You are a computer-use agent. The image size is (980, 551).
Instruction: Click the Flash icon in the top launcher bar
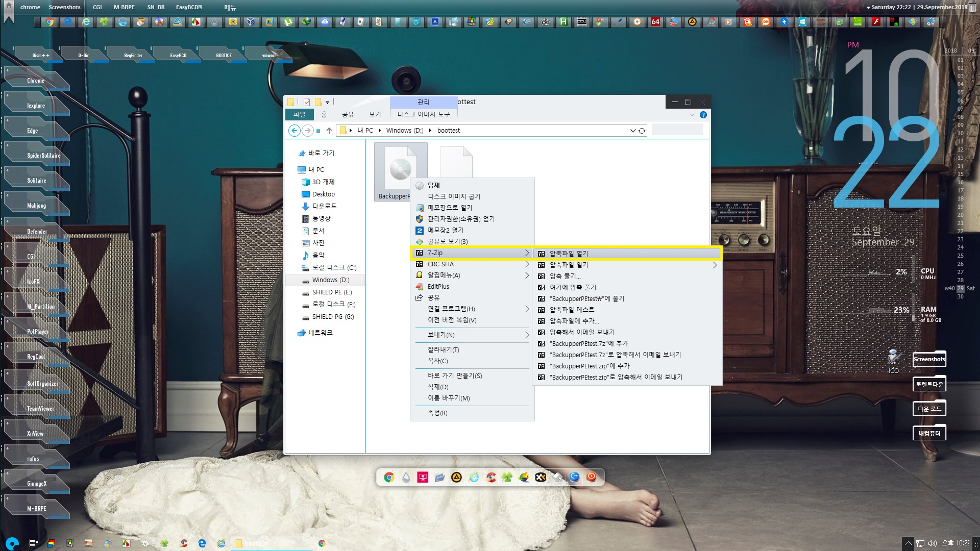[876, 22]
